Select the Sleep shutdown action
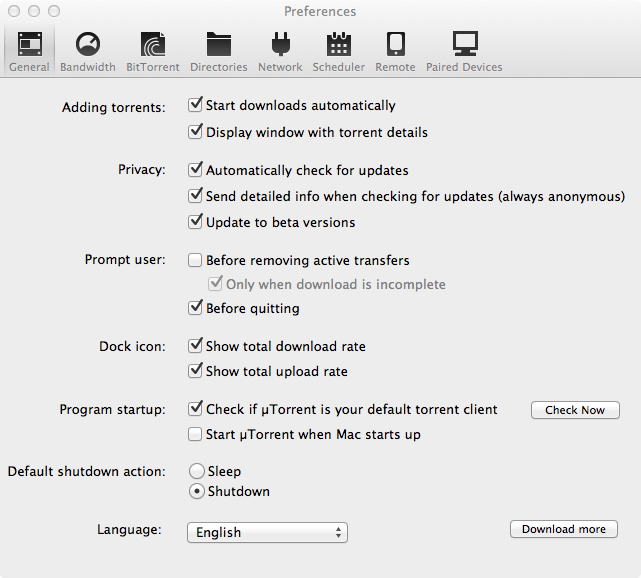Viewport: 641px width, 578px height. tap(197, 471)
